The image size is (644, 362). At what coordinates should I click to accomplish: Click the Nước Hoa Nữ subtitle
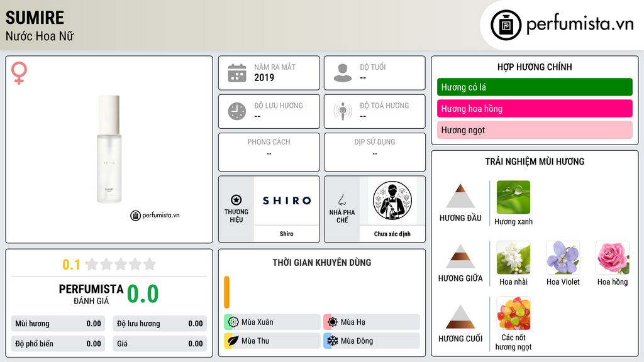[x=40, y=36]
